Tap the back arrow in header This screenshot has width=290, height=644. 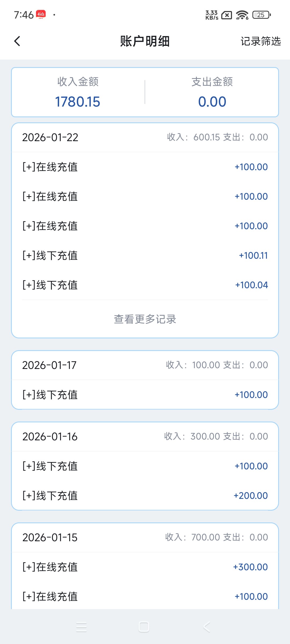click(17, 41)
